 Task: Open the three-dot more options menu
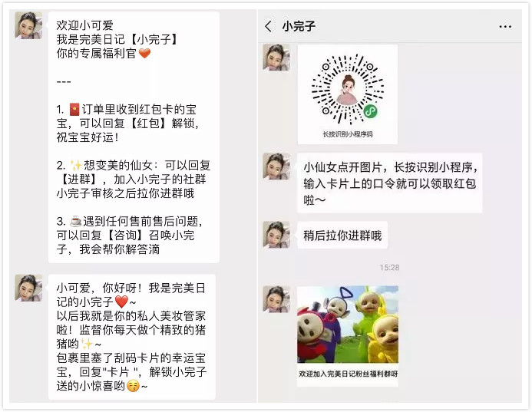[x=505, y=26]
